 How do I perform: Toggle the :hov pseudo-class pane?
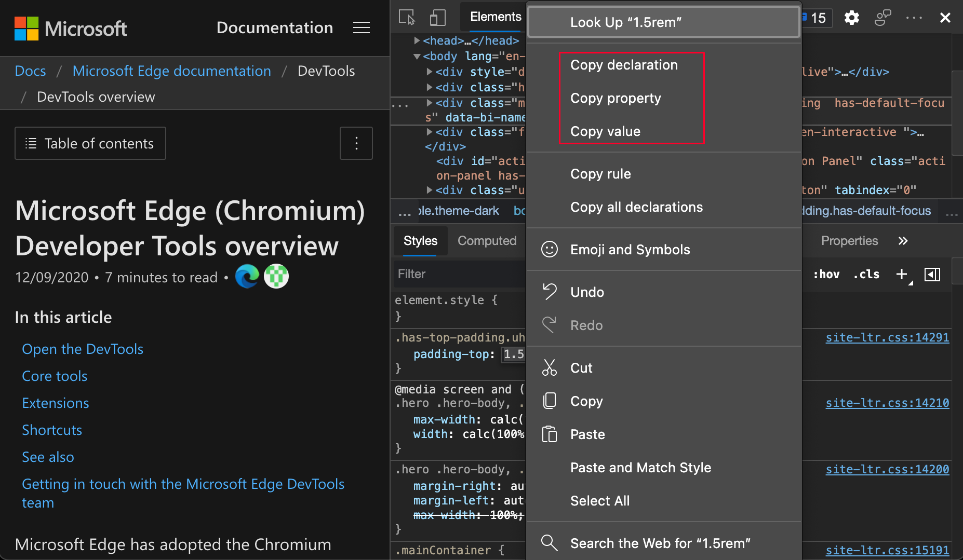(x=826, y=274)
